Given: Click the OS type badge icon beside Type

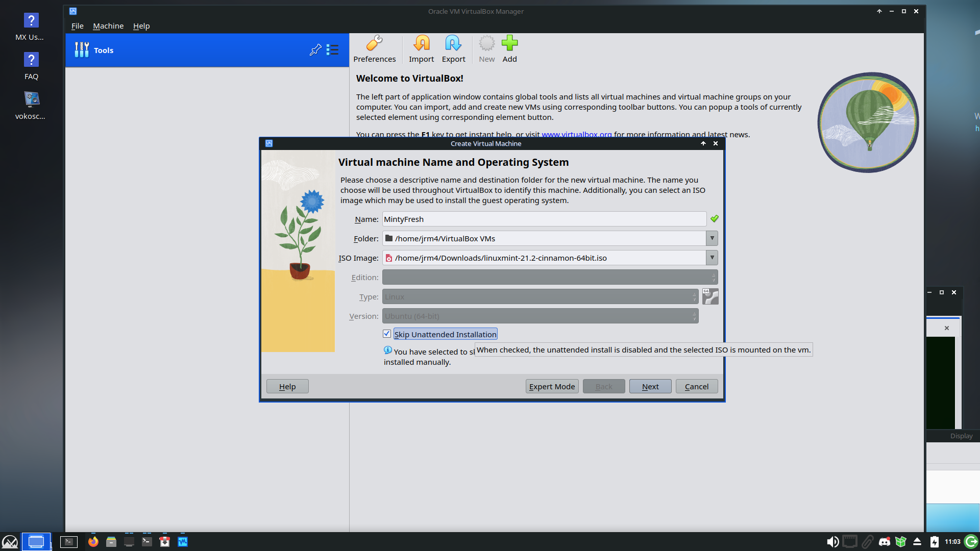Looking at the screenshot, I should pyautogui.click(x=710, y=296).
